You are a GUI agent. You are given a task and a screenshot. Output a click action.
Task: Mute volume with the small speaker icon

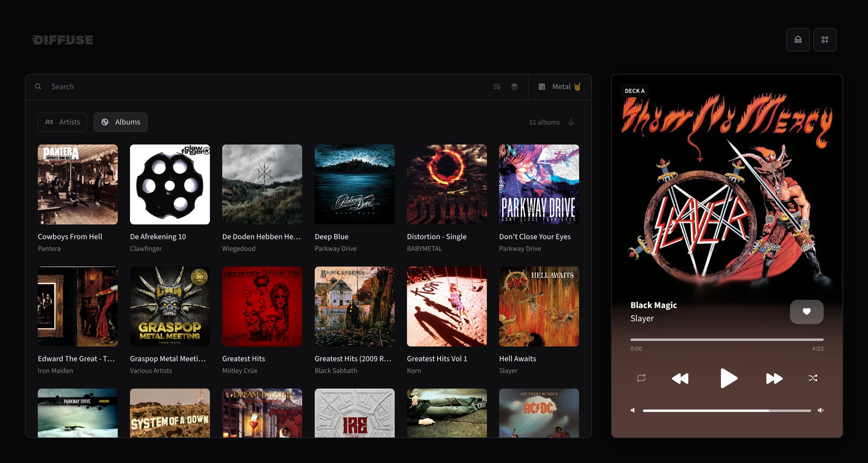pos(633,410)
